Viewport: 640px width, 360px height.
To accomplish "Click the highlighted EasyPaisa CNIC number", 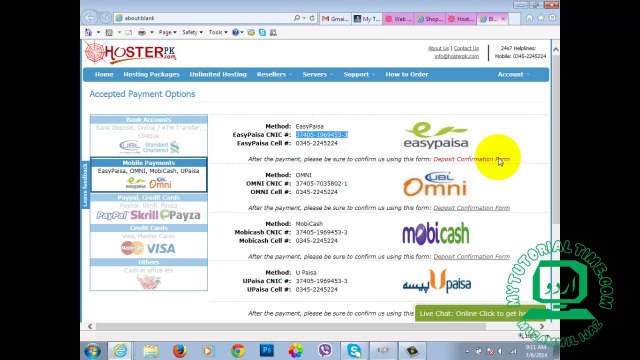I will [322, 135].
